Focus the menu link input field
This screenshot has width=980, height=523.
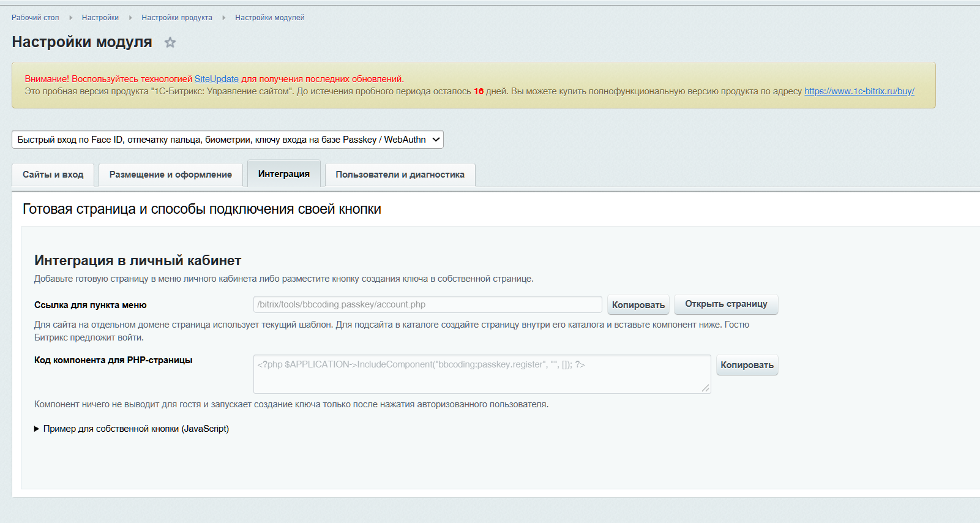428,304
